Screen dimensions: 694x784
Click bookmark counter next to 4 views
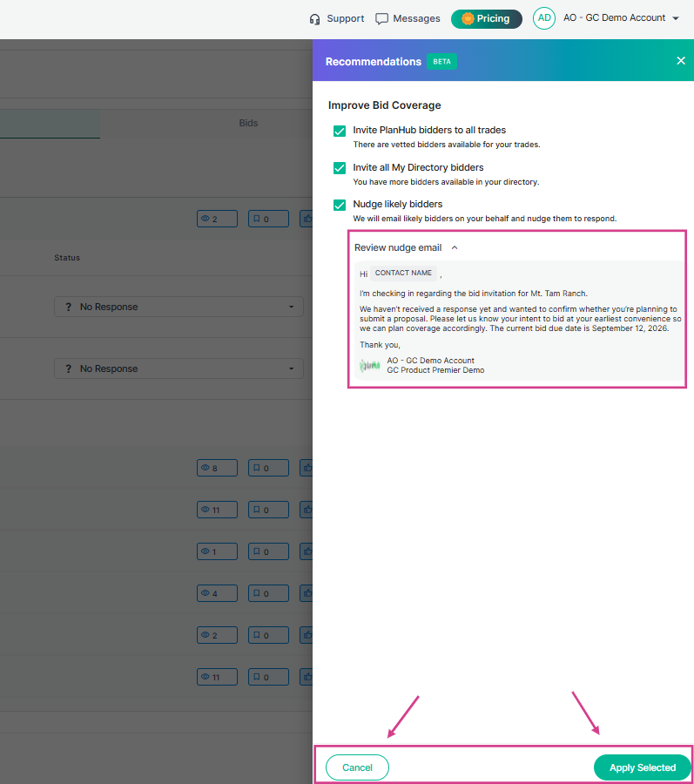point(268,593)
